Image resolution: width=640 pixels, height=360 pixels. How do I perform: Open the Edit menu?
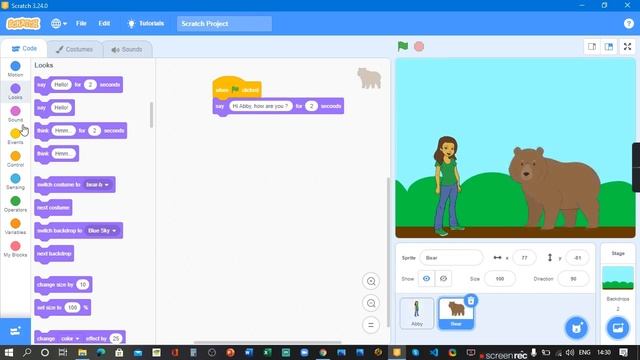104,24
